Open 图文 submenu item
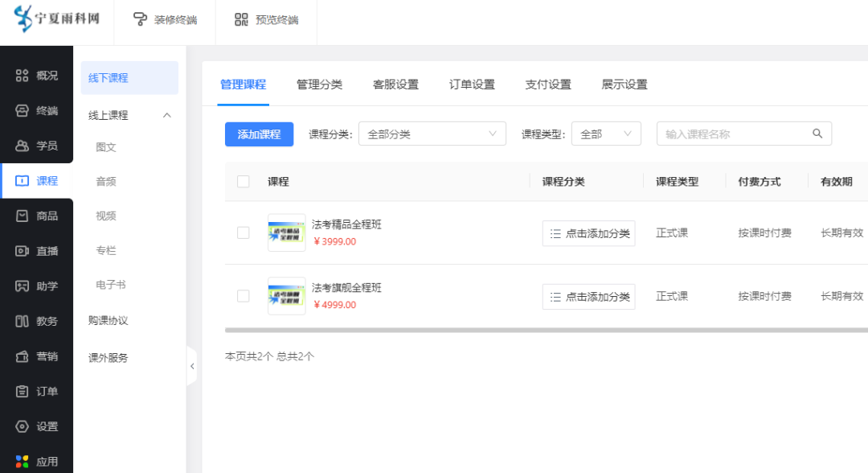868x473 pixels. point(106,147)
